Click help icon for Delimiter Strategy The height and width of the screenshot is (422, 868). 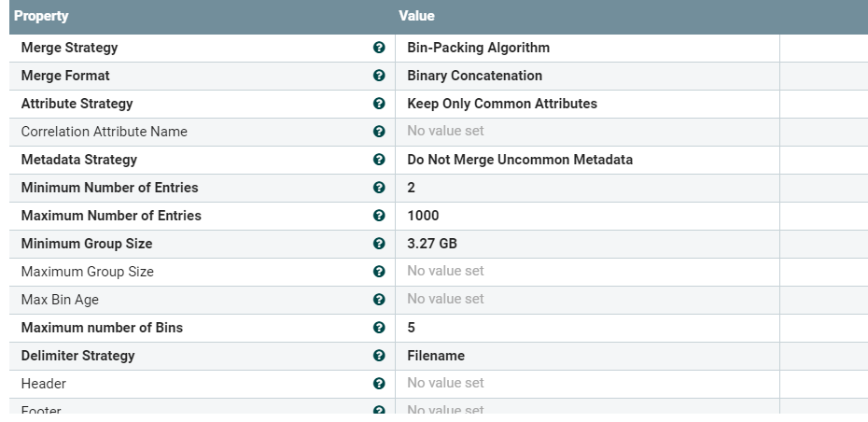pos(379,356)
